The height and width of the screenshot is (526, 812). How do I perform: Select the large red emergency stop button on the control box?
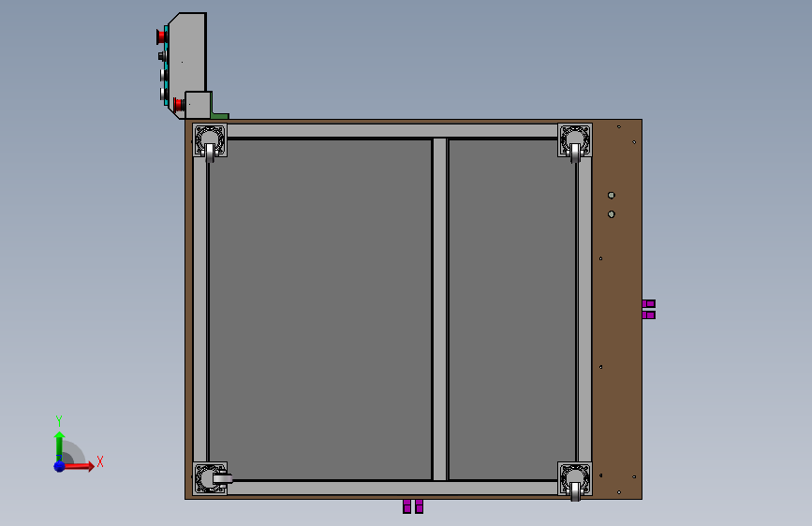coord(161,37)
